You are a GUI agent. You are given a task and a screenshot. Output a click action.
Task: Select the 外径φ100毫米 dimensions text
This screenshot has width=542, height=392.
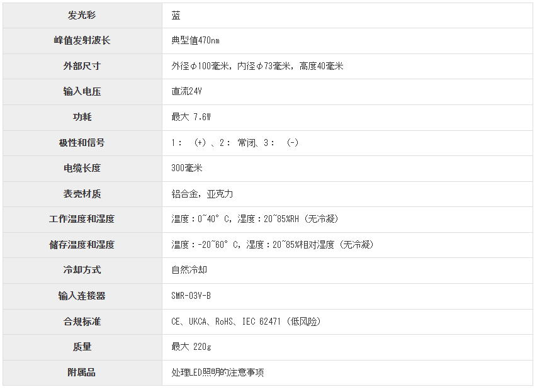(257, 66)
